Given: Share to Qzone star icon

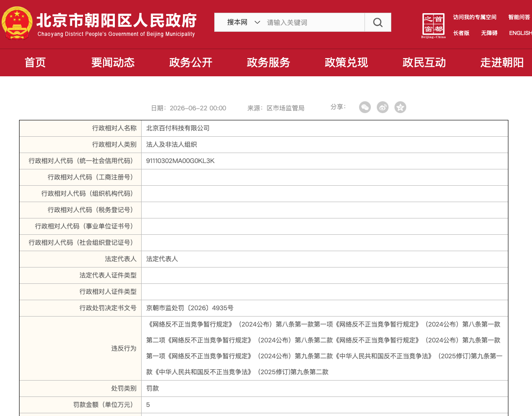Looking at the screenshot, I should pyautogui.click(x=400, y=107).
